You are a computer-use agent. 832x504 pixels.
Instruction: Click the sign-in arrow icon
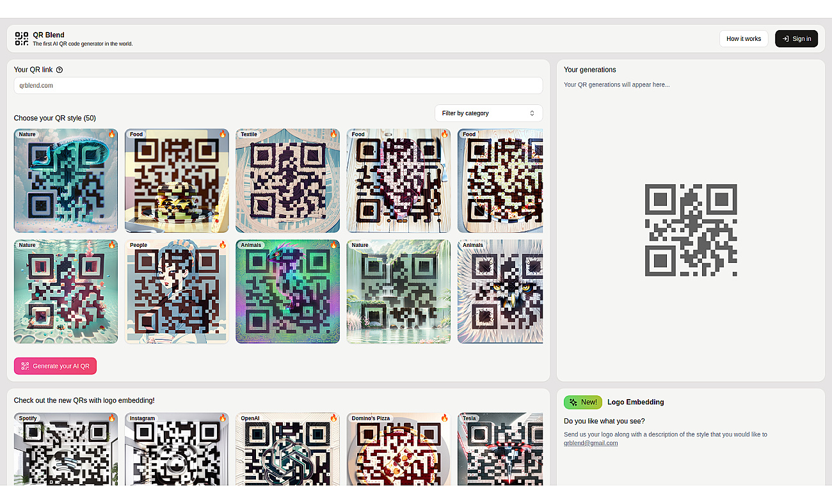pos(785,38)
